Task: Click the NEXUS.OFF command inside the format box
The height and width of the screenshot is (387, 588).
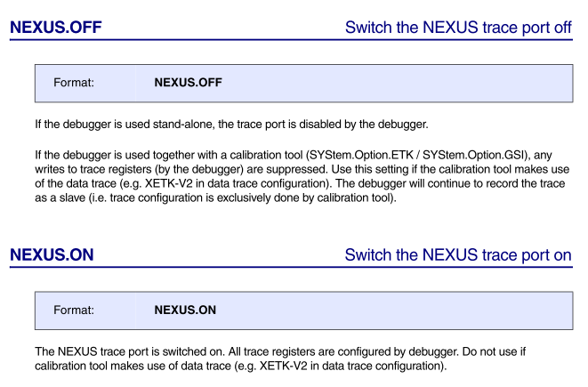Action: click(x=188, y=83)
